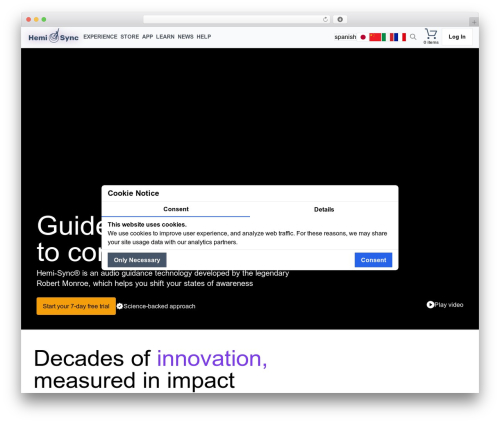
Task: Open the shopping cart icon
Action: [431, 36]
